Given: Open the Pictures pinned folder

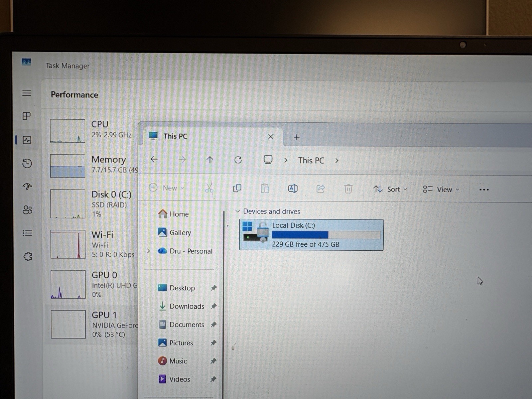Looking at the screenshot, I should click(x=176, y=343).
